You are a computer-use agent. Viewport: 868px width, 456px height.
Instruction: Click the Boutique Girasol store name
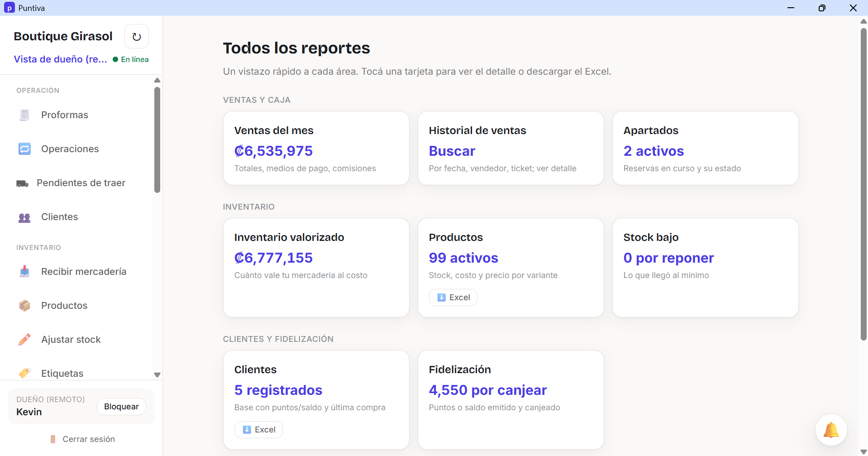pyautogui.click(x=63, y=36)
